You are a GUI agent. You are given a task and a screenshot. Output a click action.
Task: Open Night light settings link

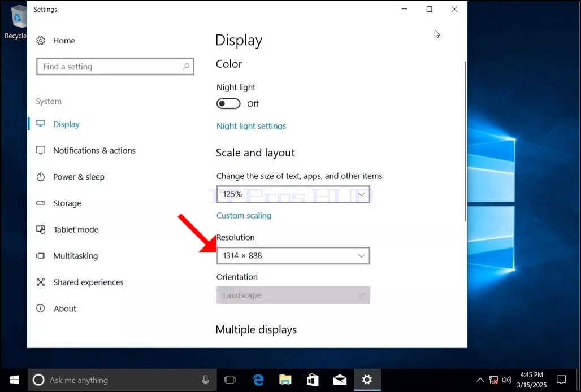(252, 126)
